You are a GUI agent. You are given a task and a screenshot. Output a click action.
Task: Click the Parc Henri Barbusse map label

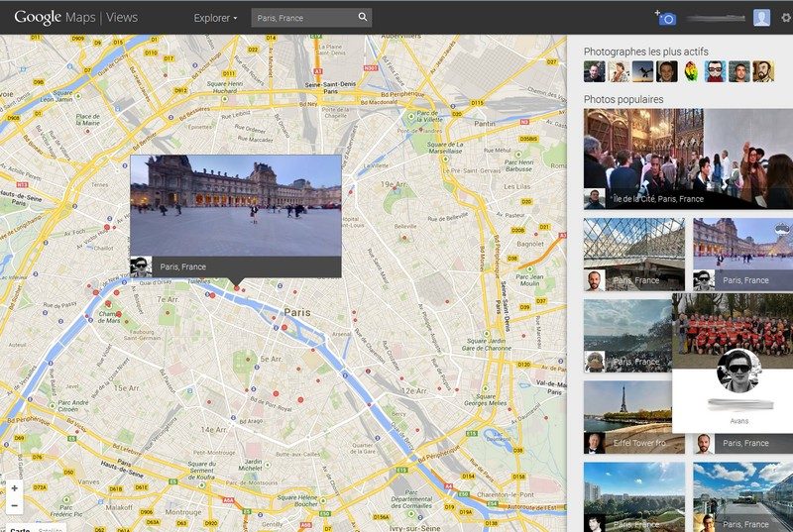518,165
